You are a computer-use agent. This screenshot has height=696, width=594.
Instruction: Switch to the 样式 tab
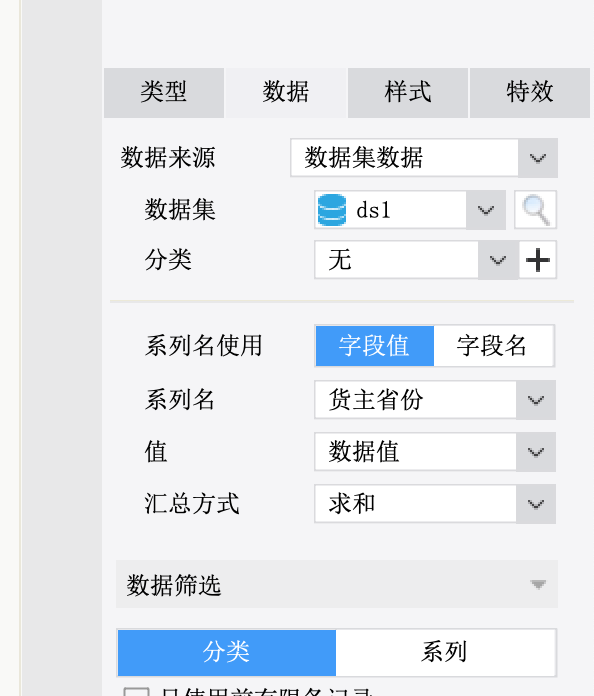(x=408, y=93)
